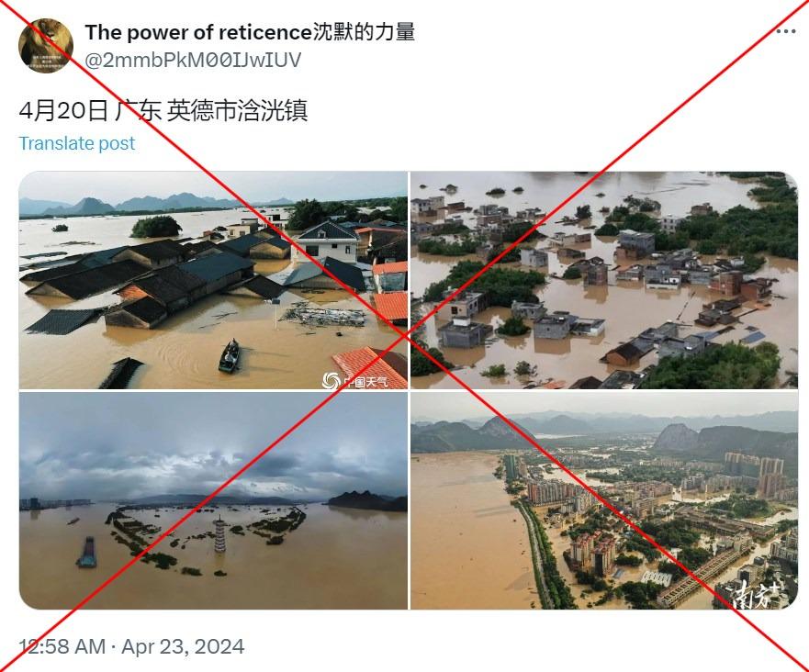809x672 pixels.
Task: Open the @2mmbPkM00IJwIUV handle link
Action: 193,61
